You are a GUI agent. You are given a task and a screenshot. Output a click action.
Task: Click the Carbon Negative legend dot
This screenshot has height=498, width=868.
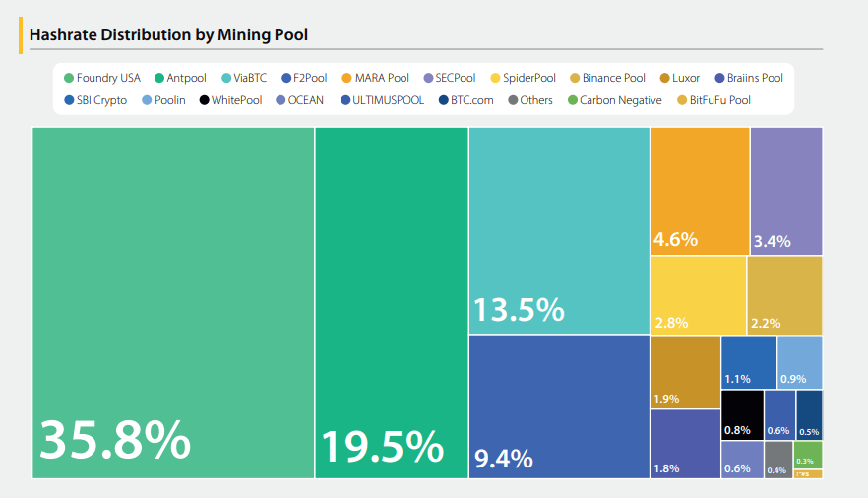573,100
